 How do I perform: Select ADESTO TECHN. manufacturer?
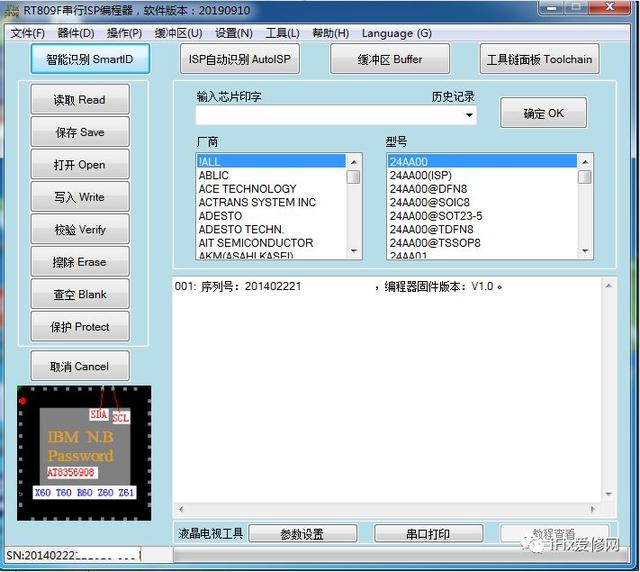[x=271, y=229]
